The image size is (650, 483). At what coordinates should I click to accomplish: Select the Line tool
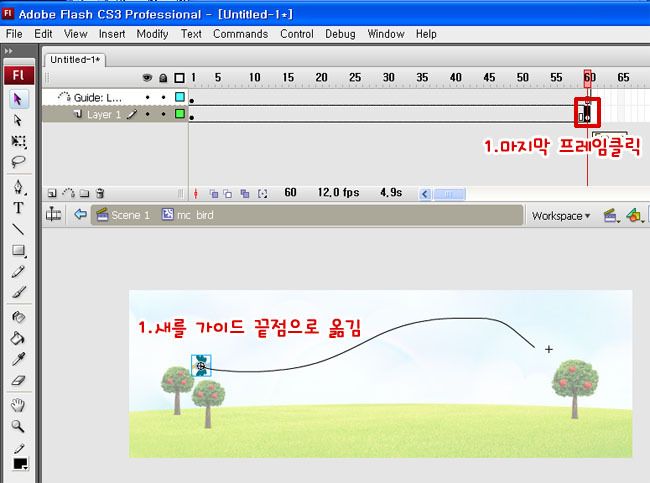(x=18, y=229)
